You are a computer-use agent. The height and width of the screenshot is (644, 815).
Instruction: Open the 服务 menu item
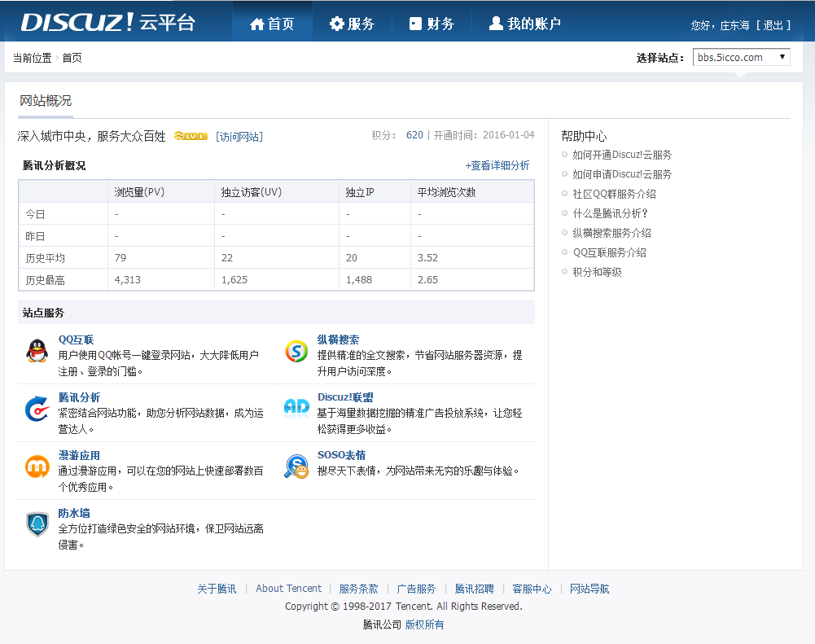point(352,24)
